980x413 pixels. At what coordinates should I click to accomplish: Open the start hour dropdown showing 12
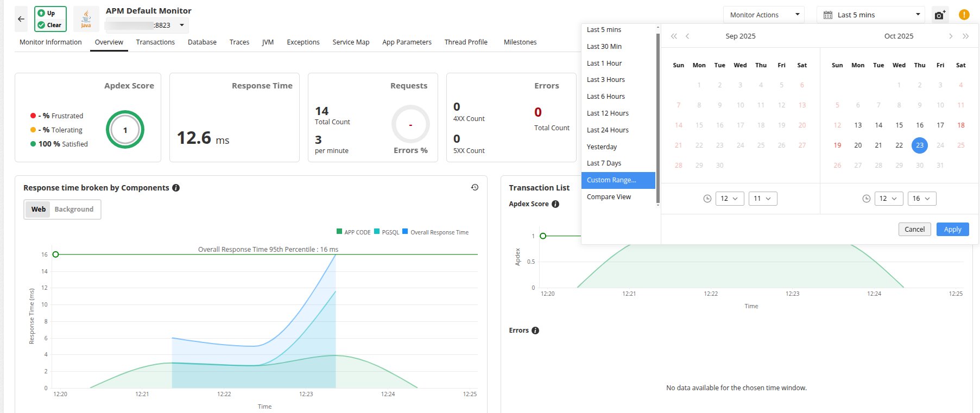pos(730,199)
